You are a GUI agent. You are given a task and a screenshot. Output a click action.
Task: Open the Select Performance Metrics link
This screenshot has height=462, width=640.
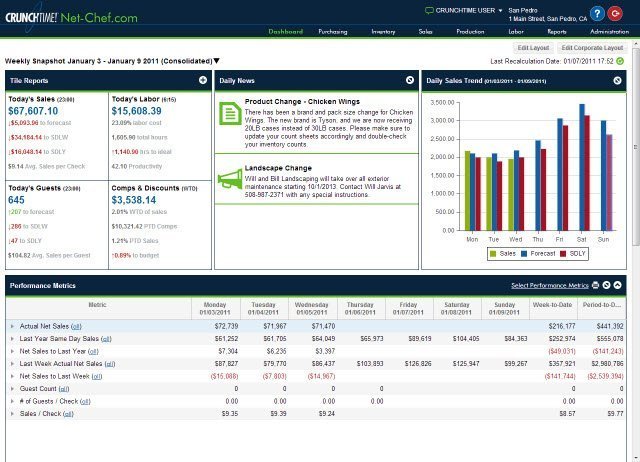tap(550, 285)
